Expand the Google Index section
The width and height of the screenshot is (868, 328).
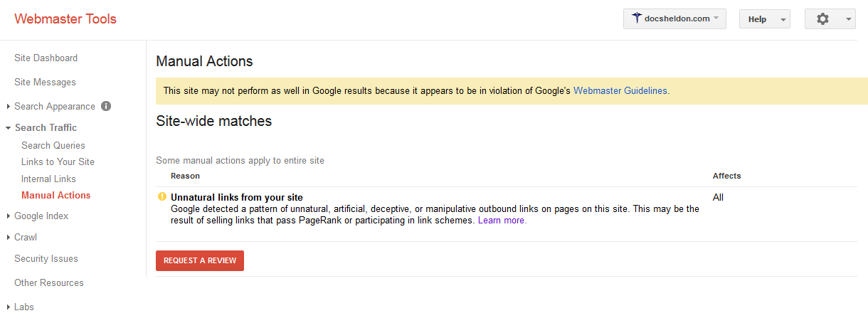click(41, 216)
